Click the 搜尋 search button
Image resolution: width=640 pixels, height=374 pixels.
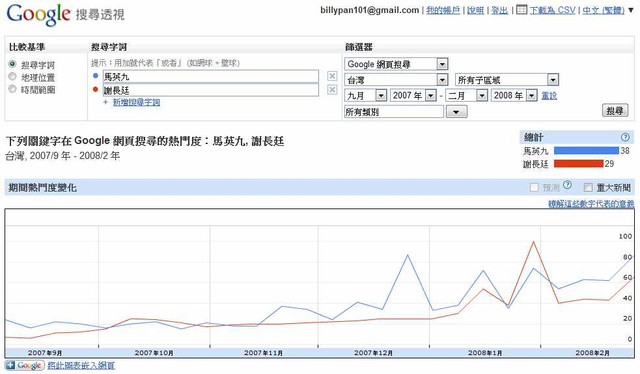click(615, 111)
